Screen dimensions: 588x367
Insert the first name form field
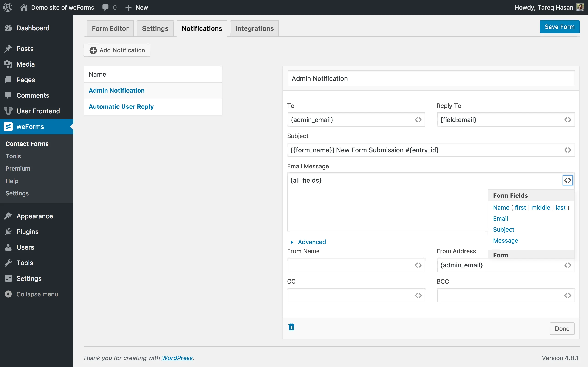tap(520, 207)
